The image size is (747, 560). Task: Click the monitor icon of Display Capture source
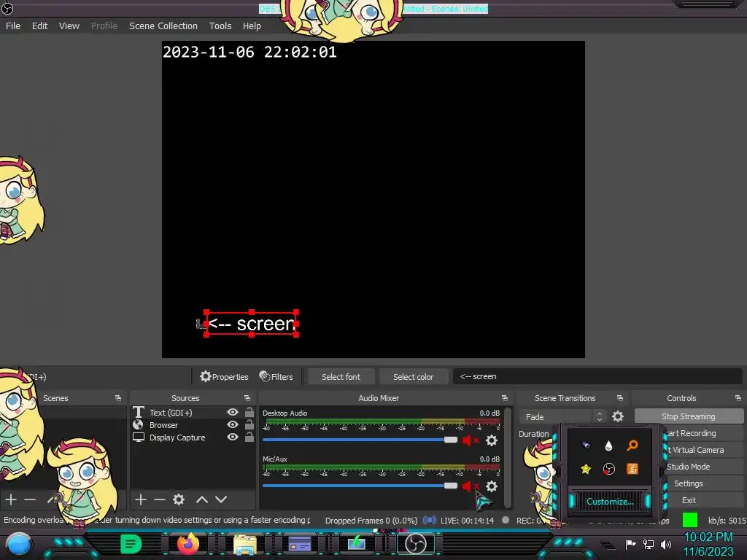point(138,437)
